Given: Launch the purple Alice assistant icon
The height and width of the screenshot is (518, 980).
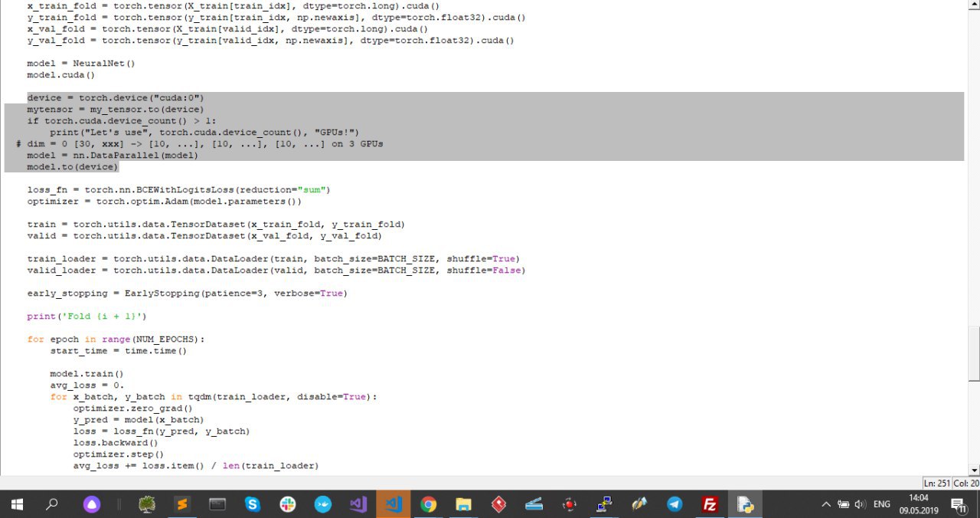Looking at the screenshot, I should click(91, 504).
